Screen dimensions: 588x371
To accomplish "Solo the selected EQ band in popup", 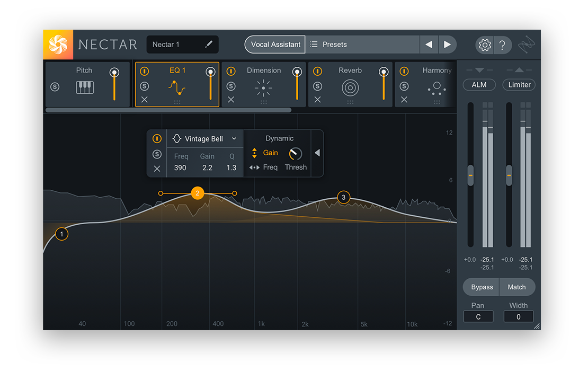I will (x=157, y=154).
